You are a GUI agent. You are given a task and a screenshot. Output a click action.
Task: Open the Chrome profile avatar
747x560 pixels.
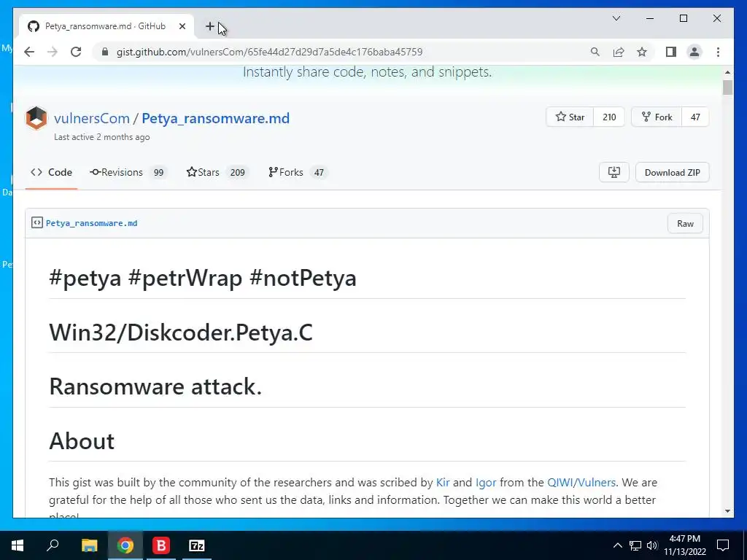coord(694,52)
